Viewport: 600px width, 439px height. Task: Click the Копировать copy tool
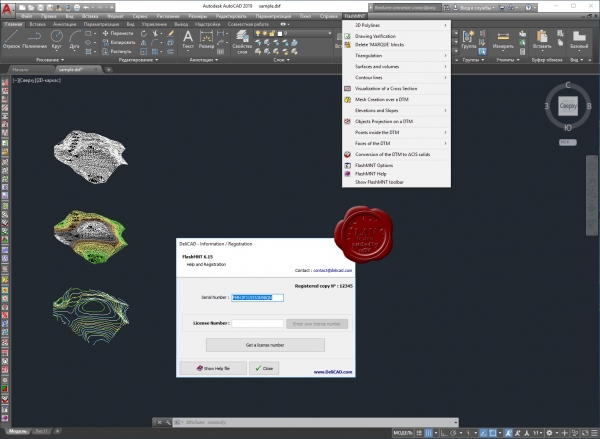119,42
